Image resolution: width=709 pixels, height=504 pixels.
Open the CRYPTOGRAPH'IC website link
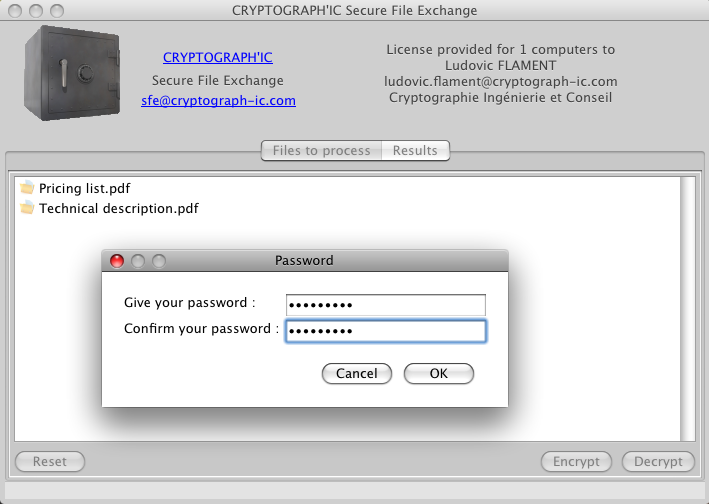tap(217, 58)
